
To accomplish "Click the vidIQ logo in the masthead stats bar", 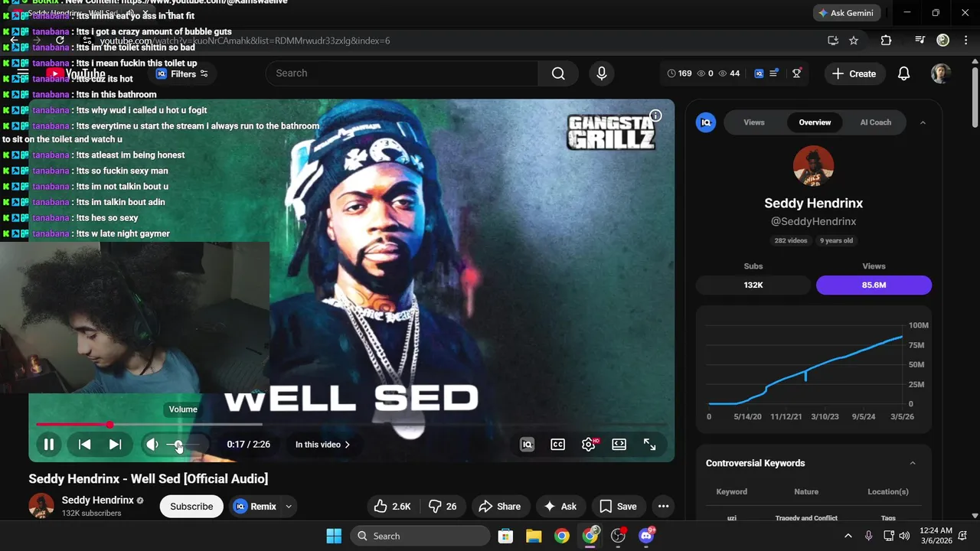I will (x=759, y=73).
